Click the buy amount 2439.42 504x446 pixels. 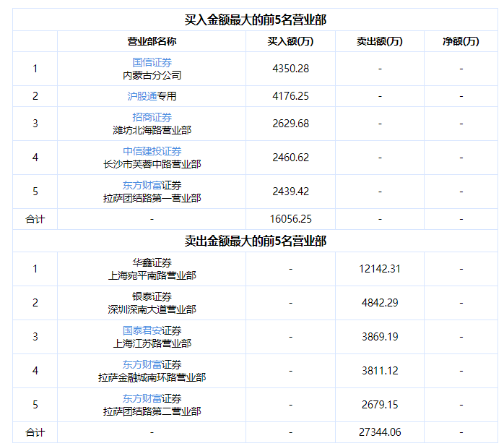290,192
